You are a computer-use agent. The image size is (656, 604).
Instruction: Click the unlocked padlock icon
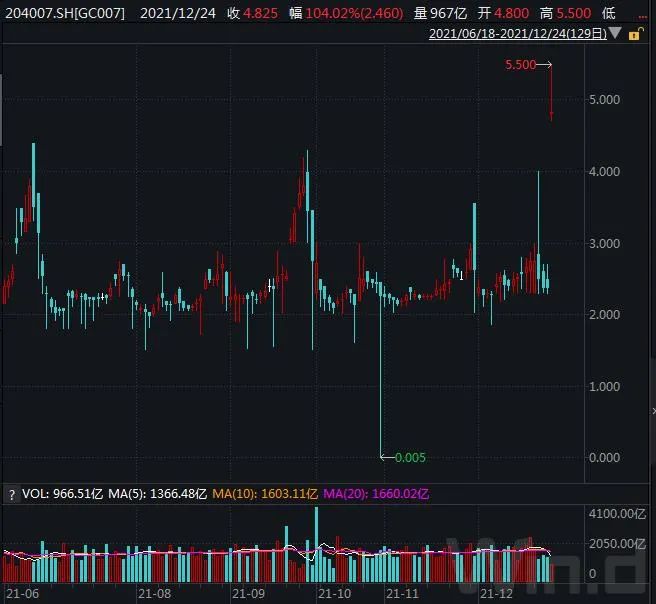636,34
